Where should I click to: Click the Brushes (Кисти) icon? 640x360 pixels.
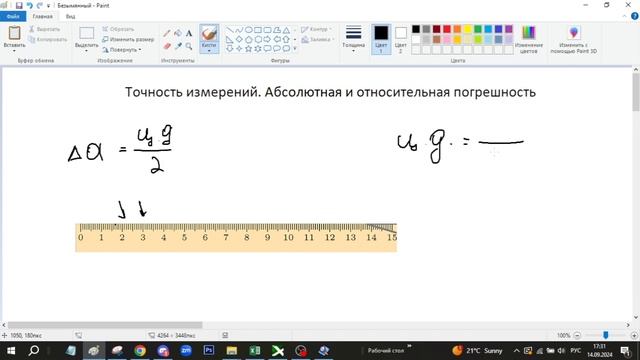coord(209,33)
